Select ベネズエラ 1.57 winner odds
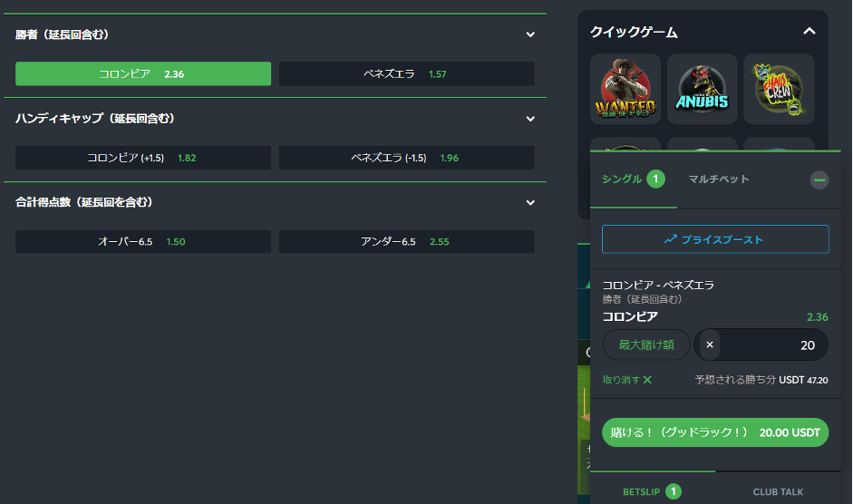The width and height of the screenshot is (853, 504). (x=405, y=73)
